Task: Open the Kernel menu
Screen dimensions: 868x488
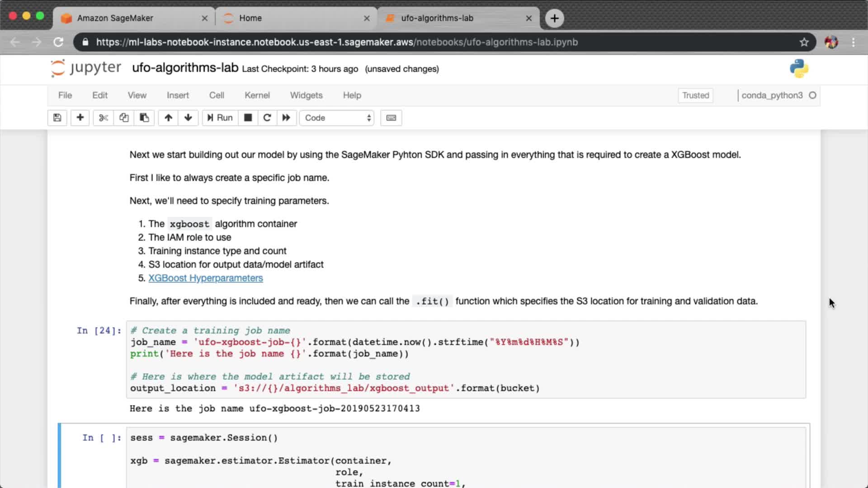Action: [x=257, y=95]
